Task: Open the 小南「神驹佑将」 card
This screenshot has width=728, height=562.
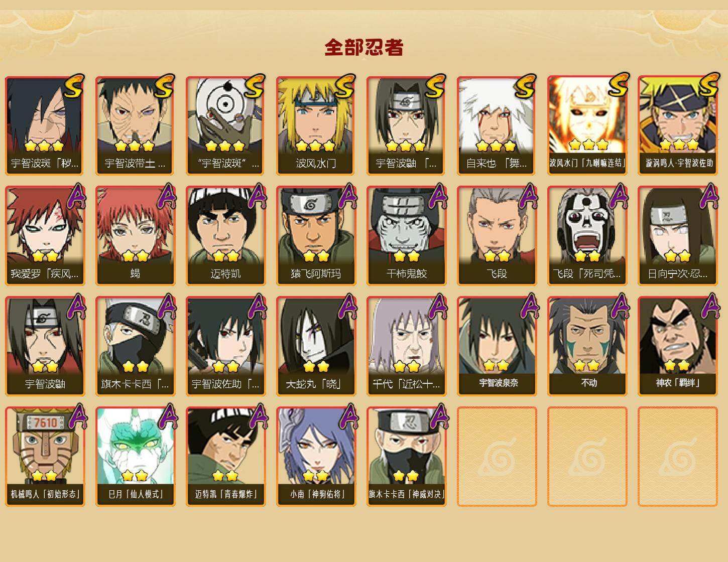Action: coord(316,457)
